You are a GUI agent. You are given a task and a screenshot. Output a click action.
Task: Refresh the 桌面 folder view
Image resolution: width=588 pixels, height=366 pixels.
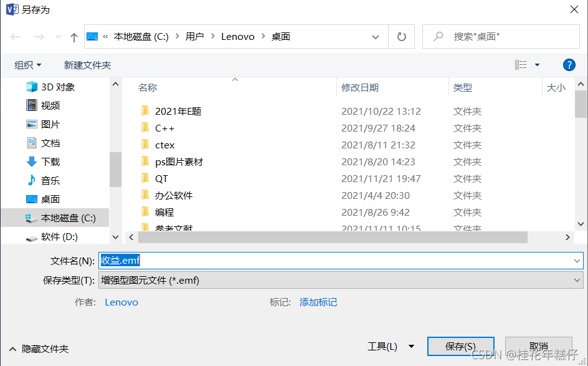click(402, 37)
